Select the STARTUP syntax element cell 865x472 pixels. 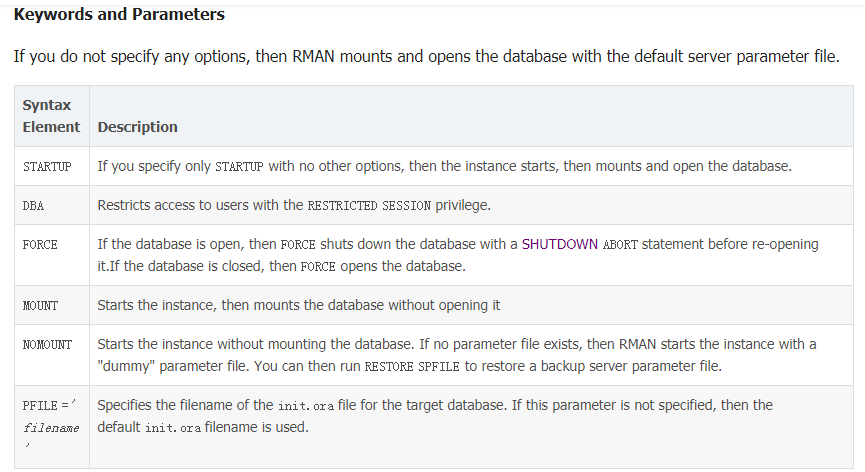tap(47, 166)
